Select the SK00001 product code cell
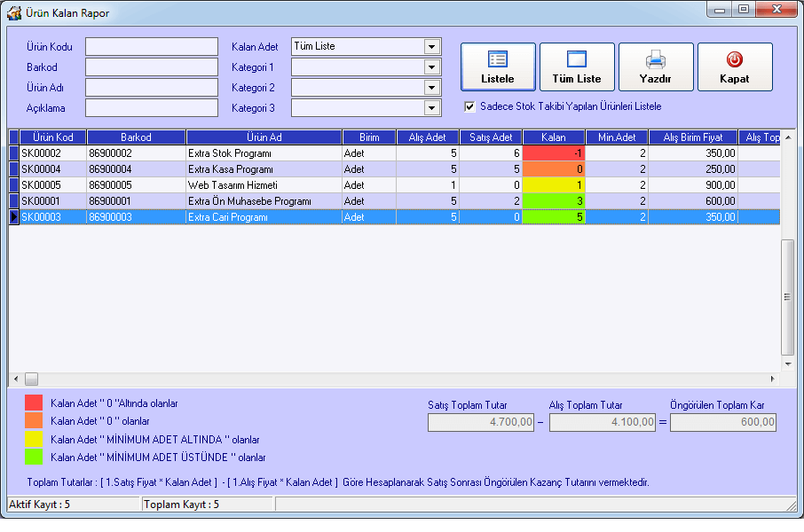The width and height of the screenshot is (804, 532). click(53, 201)
